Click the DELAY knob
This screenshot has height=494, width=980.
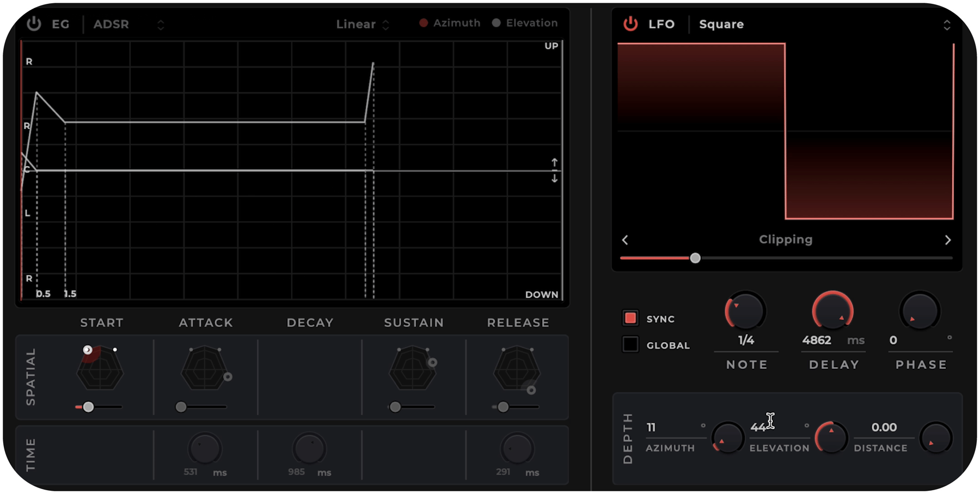point(832,312)
